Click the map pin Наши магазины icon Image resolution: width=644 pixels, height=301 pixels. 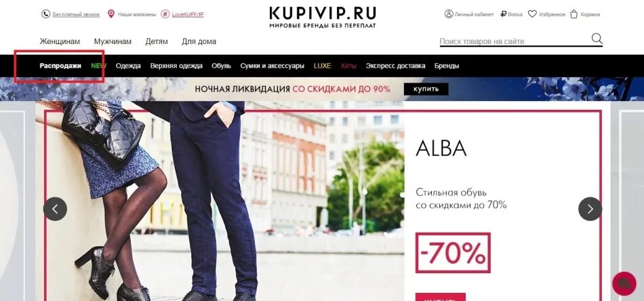[111, 14]
